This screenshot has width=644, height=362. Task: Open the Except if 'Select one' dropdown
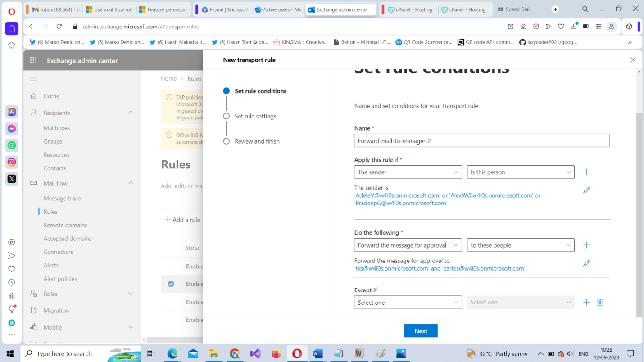pos(408,303)
